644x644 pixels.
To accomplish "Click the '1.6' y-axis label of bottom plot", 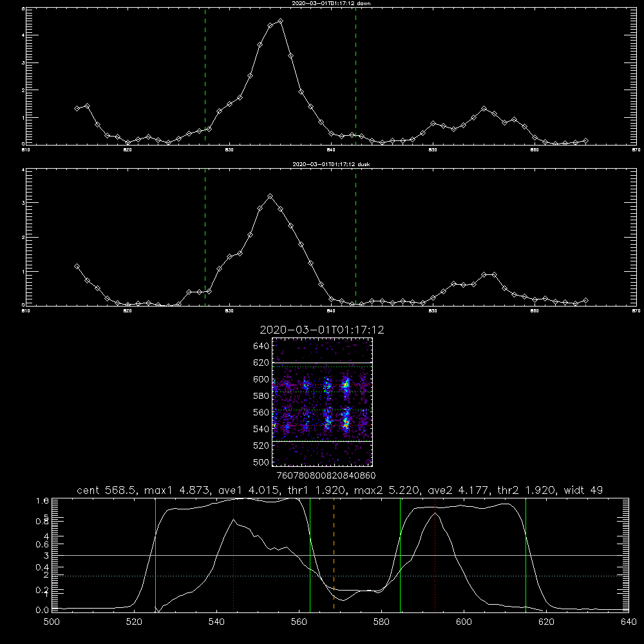I will pos(43,500).
